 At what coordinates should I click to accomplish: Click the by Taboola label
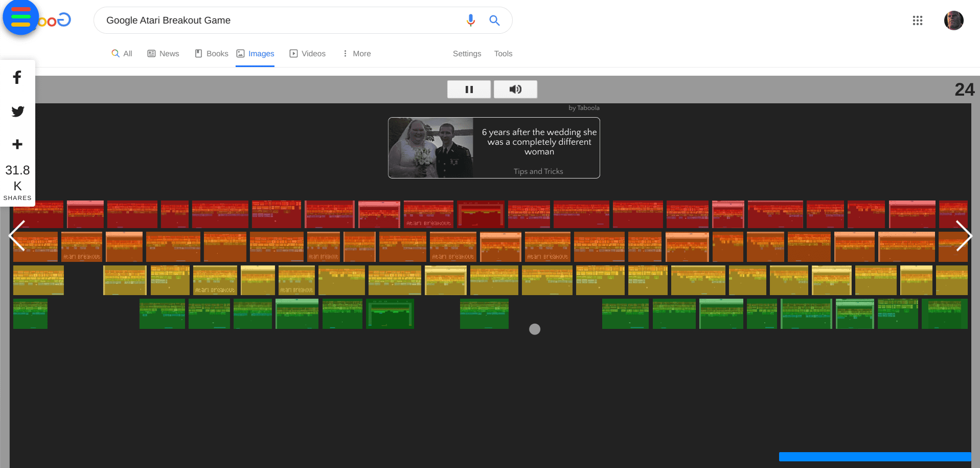[x=584, y=108]
